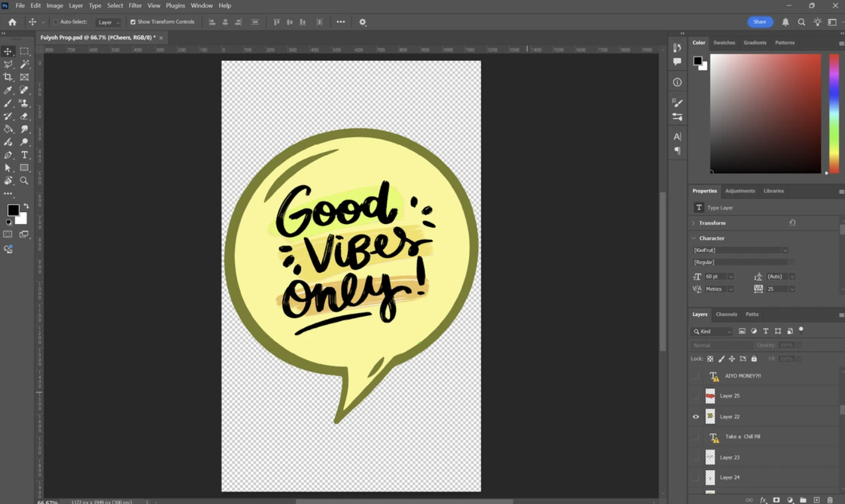Select the Pen tool
This screenshot has width=845, height=504.
pos(8,155)
